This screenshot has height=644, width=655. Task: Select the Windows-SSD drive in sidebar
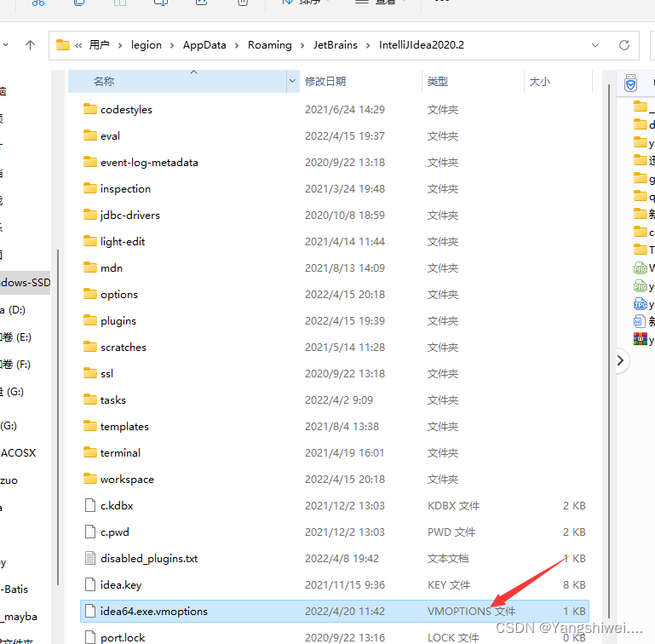click(25, 283)
